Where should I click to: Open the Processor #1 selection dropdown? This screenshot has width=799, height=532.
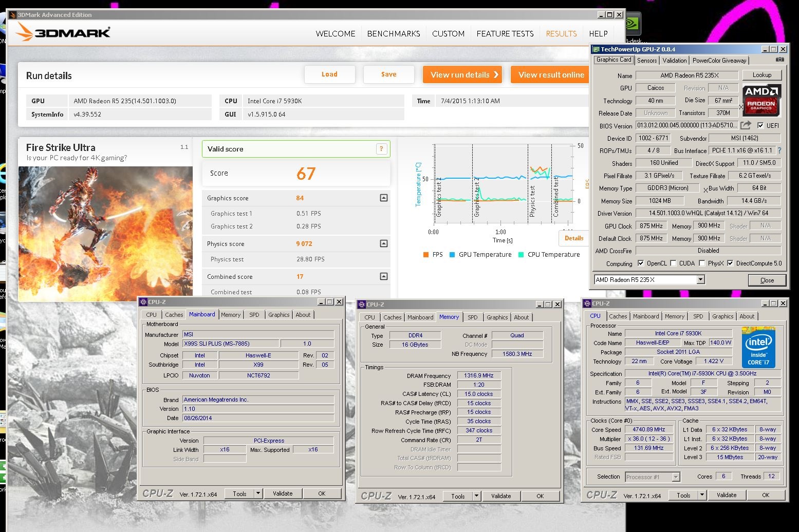click(x=676, y=477)
